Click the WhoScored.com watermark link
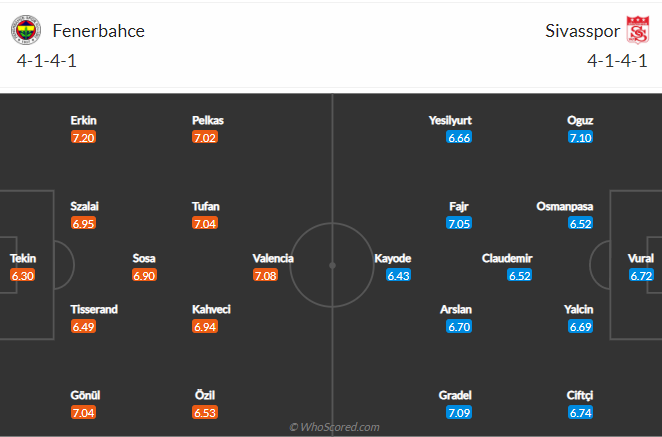Viewport: 662px width, 437px height. (334, 427)
